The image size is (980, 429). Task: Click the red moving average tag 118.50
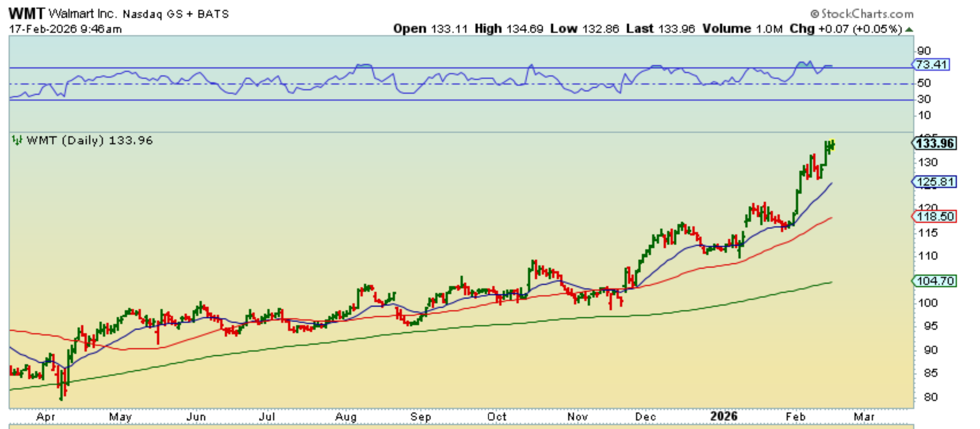934,217
